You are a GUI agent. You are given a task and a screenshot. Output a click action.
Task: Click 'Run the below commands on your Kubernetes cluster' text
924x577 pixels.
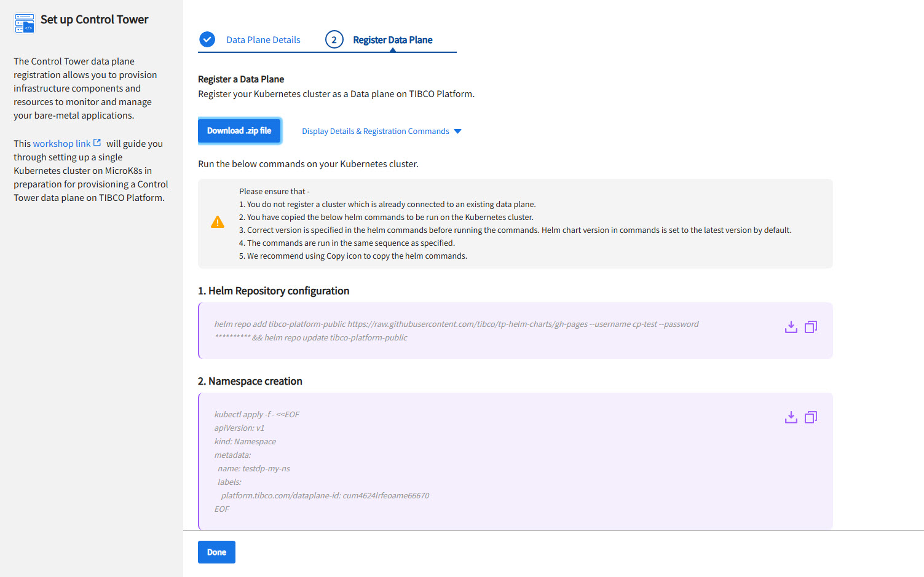[308, 164]
